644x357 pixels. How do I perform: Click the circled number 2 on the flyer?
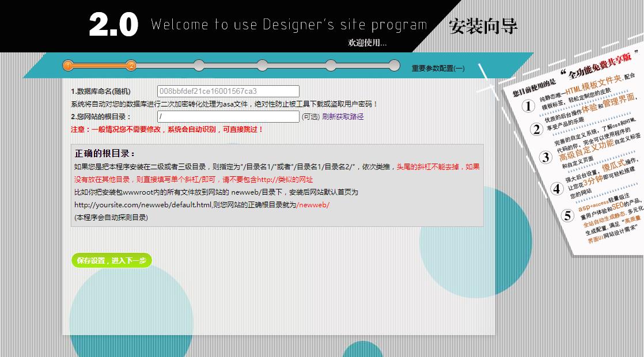(536, 129)
